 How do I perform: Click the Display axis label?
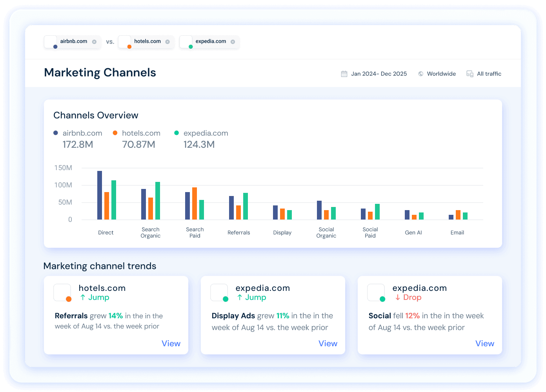[282, 232]
